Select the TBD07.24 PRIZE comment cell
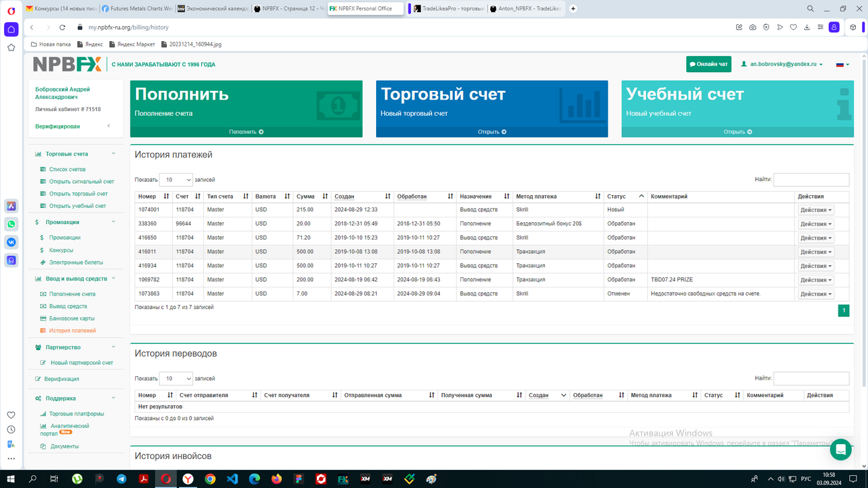Image resolution: width=868 pixels, height=488 pixels. (721, 279)
